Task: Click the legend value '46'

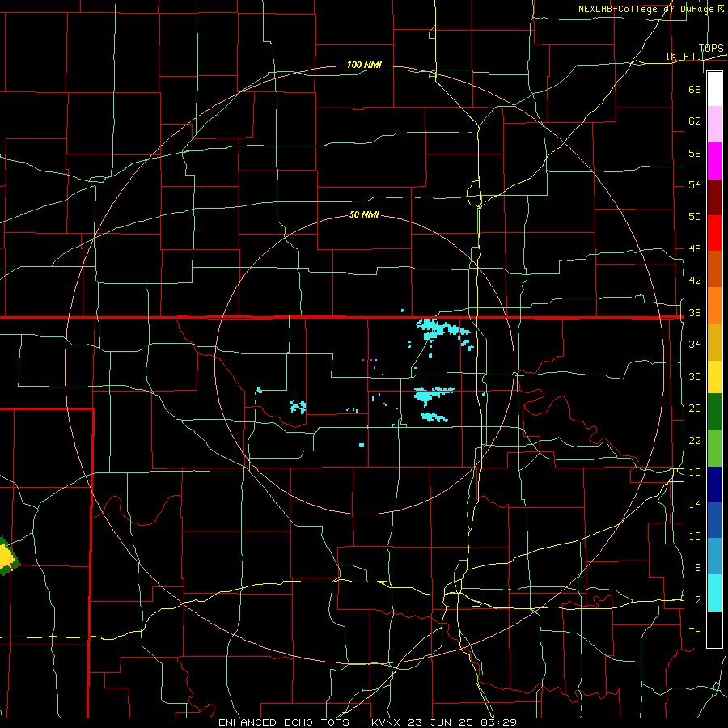Action: [695, 249]
